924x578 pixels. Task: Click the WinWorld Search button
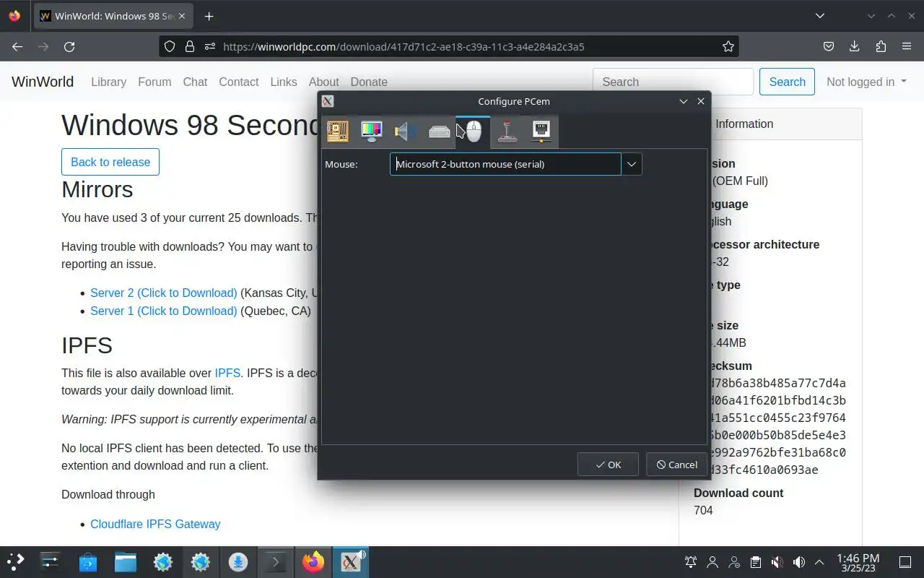[x=787, y=82]
